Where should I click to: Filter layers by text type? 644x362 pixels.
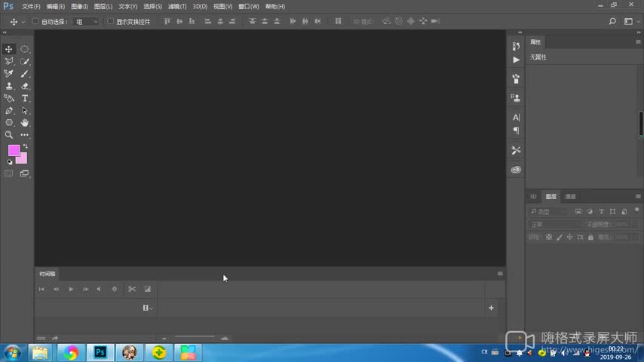coord(601,212)
